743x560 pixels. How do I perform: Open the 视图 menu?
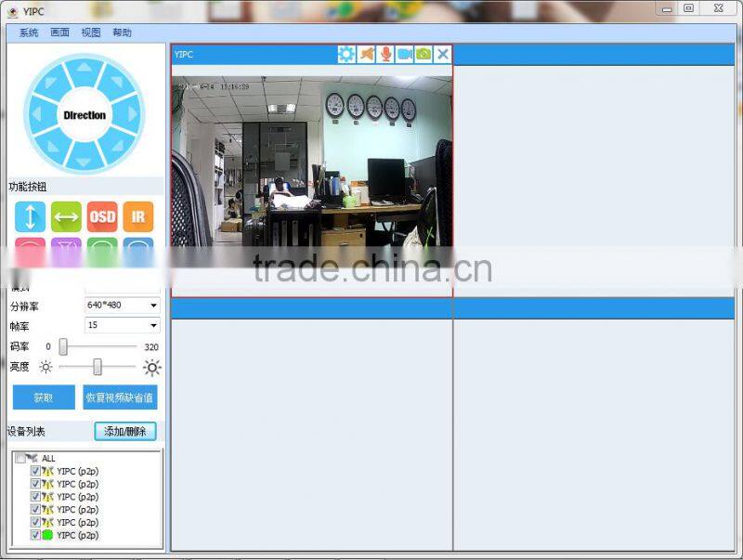click(91, 33)
